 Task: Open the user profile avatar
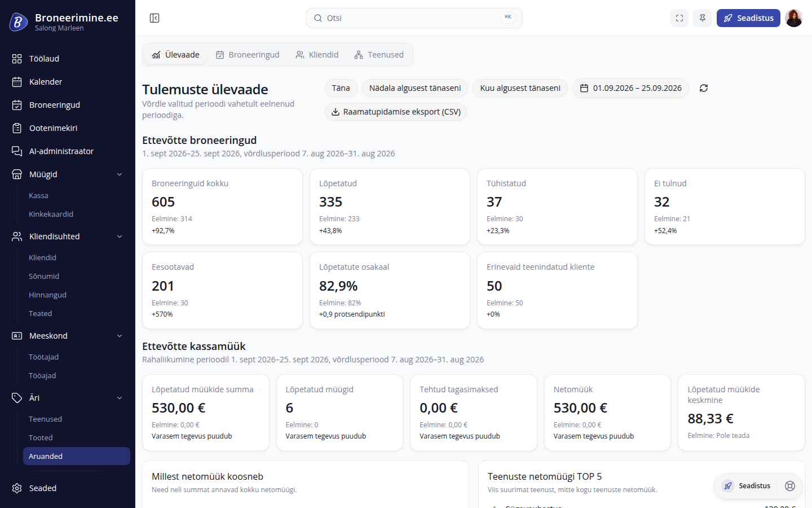tap(794, 18)
